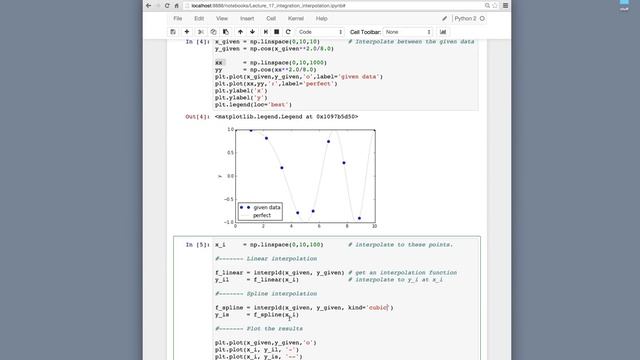This screenshot has width=640, height=360.
Task: Move selected cell up arrow
Action: (x=240, y=32)
